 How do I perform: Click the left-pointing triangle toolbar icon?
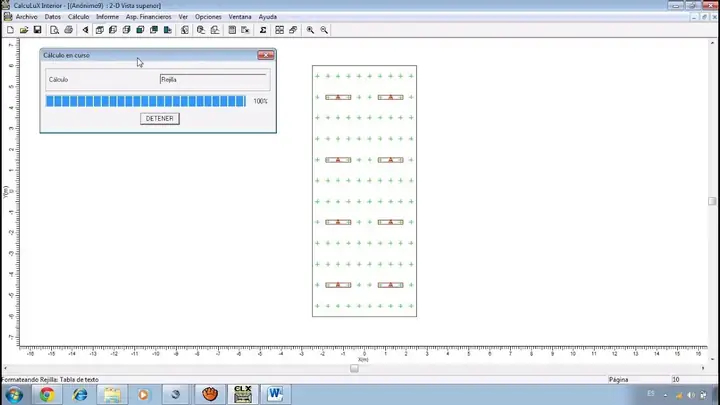tap(85, 30)
